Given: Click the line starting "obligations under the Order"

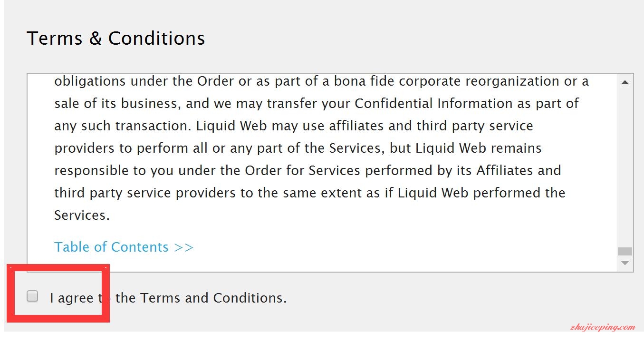Looking at the screenshot, I should click(321, 81).
